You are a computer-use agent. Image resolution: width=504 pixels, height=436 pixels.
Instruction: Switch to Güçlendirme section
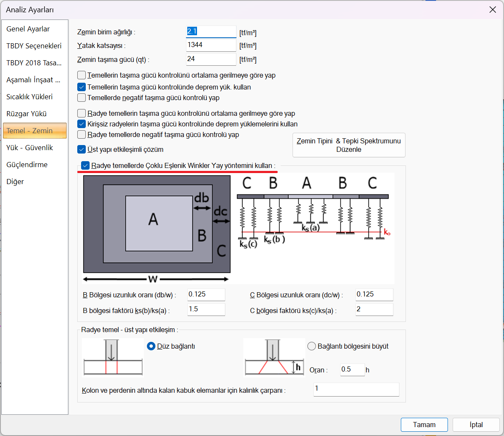point(35,165)
